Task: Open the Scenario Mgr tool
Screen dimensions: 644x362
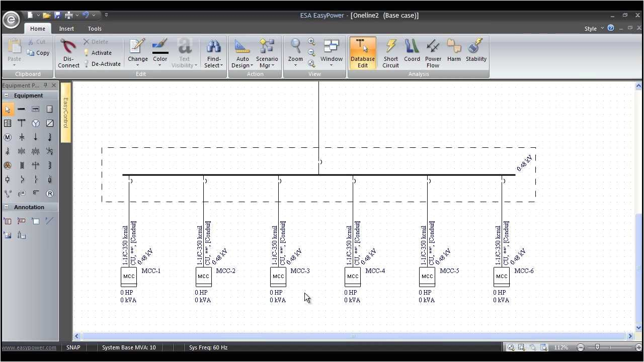Action: click(x=267, y=53)
